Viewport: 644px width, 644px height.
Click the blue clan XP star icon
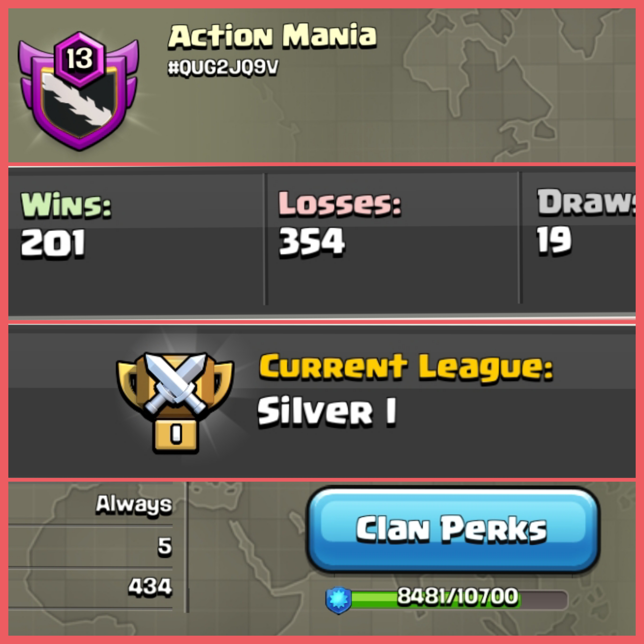pos(338,600)
